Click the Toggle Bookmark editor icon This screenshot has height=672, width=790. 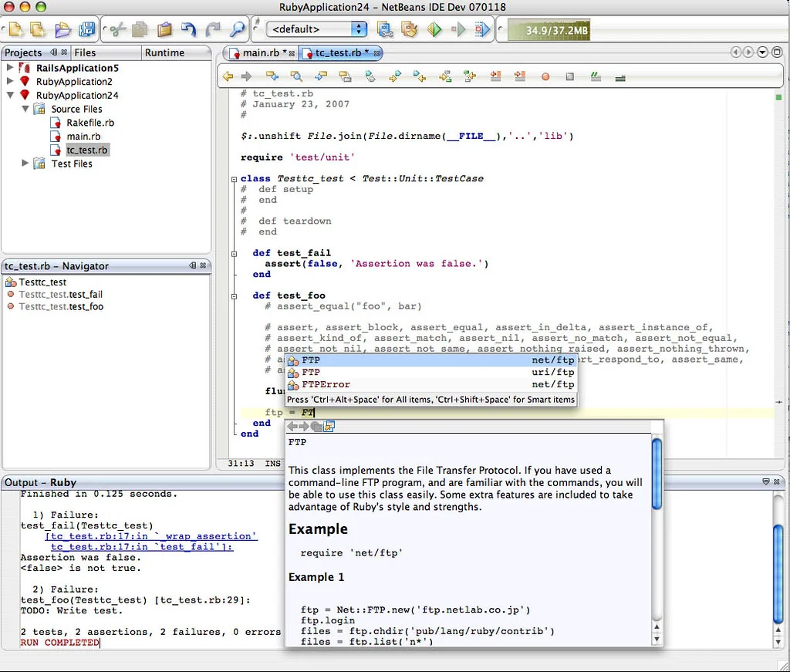[370, 76]
